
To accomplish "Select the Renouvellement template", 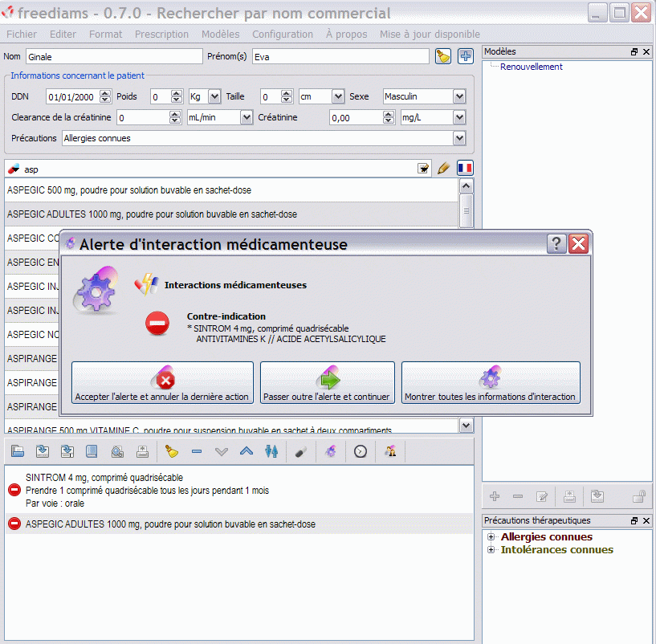I will tap(532, 67).
